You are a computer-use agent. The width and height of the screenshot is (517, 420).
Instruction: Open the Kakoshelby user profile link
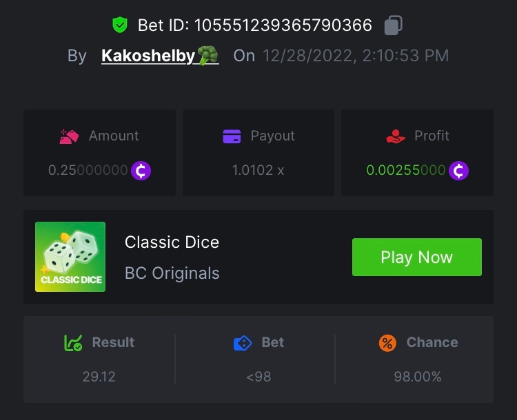pos(160,56)
